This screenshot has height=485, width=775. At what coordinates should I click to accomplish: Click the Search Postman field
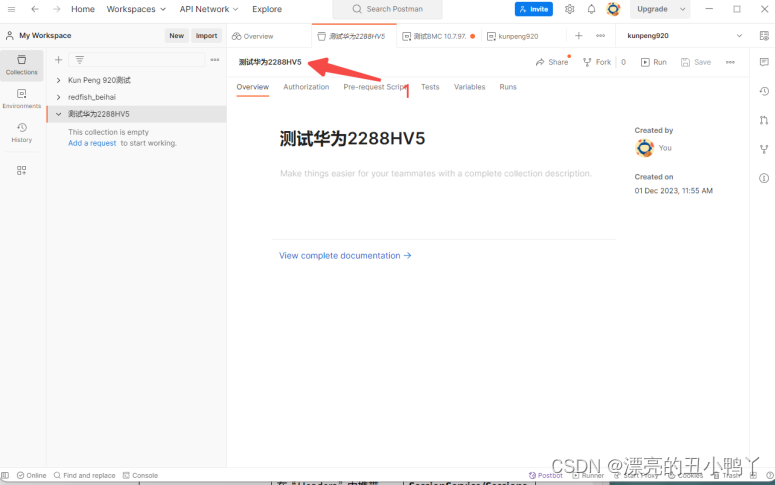point(387,9)
